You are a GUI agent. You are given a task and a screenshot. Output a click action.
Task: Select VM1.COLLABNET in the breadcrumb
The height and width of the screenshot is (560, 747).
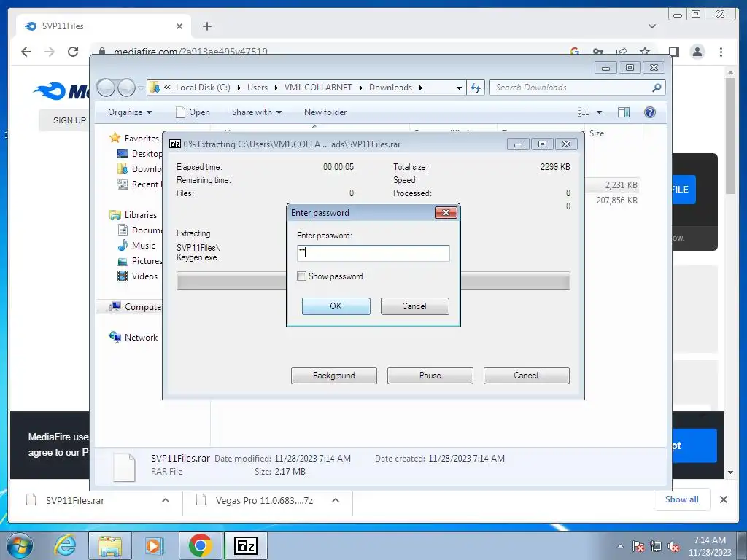point(318,87)
